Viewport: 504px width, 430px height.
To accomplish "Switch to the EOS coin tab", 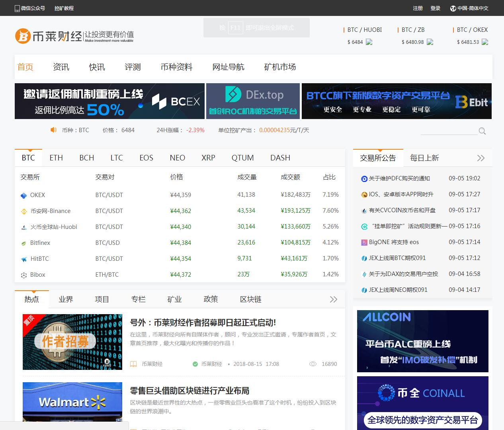I will tap(146, 158).
